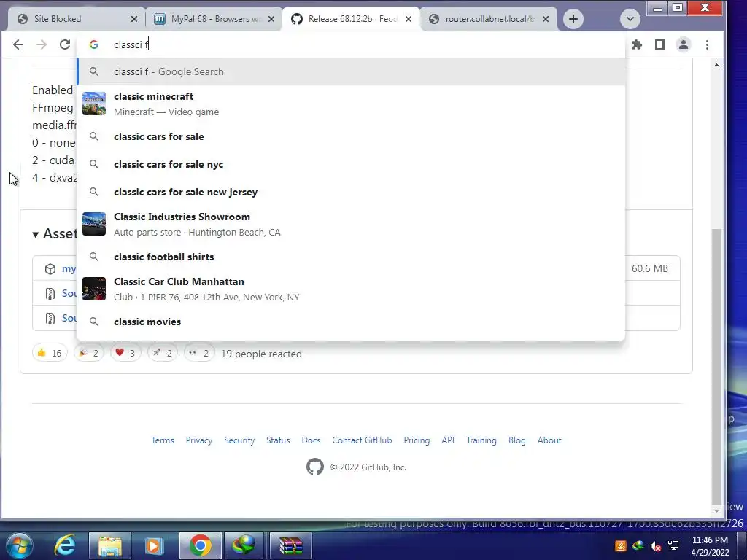Screen dimensions: 747x560
Task: Open WinRAR from the taskbar
Action: click(x=290, y=545)
